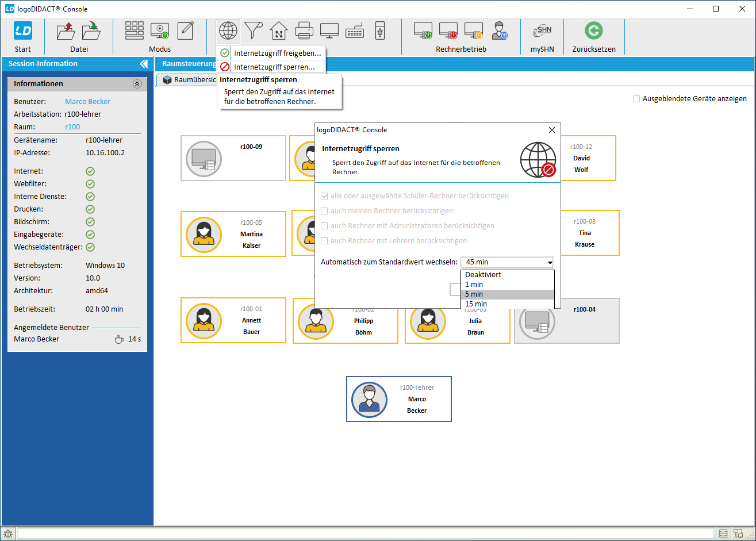Select the teacher computer Marco Becker
This screenshot has height=541, width=756.
coord(399,399)
